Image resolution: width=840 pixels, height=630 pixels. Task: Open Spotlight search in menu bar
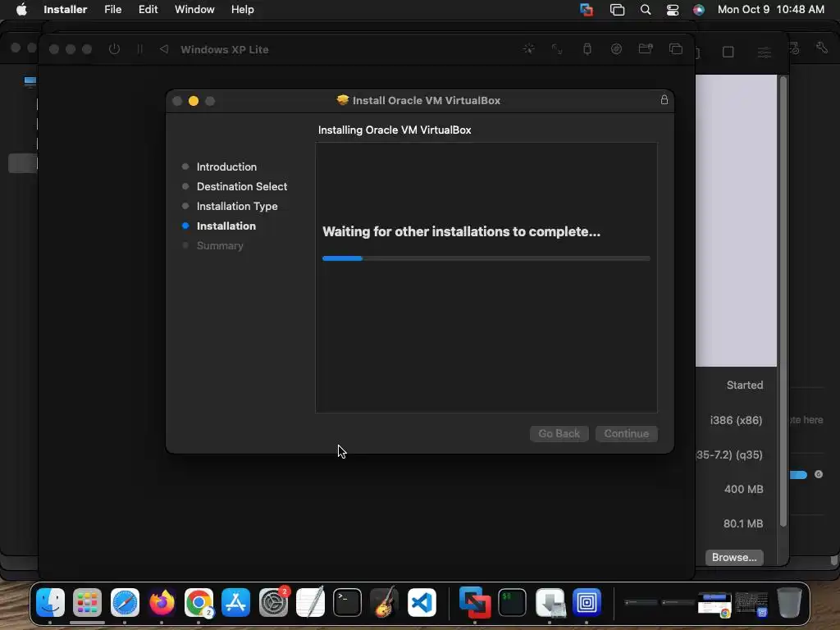pos(646,10)
